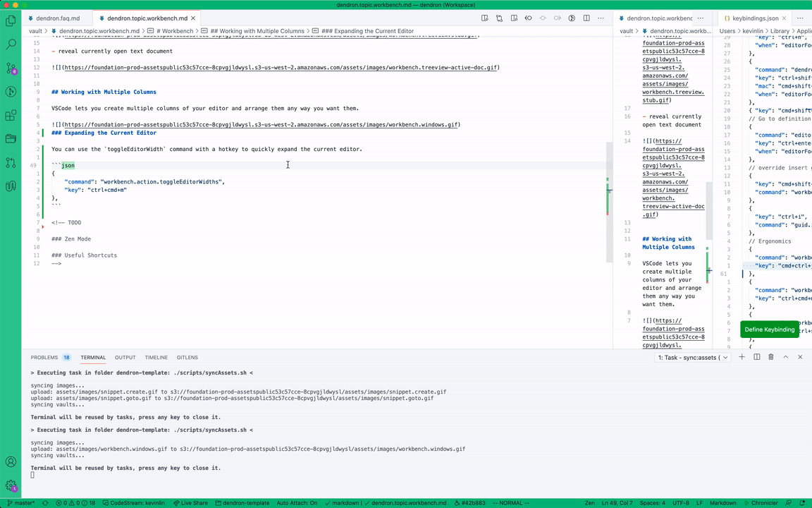The height and width of the screenshot is (508, 812).
Task: Select the TERMINAL panel tab
Action: [93, 357]
